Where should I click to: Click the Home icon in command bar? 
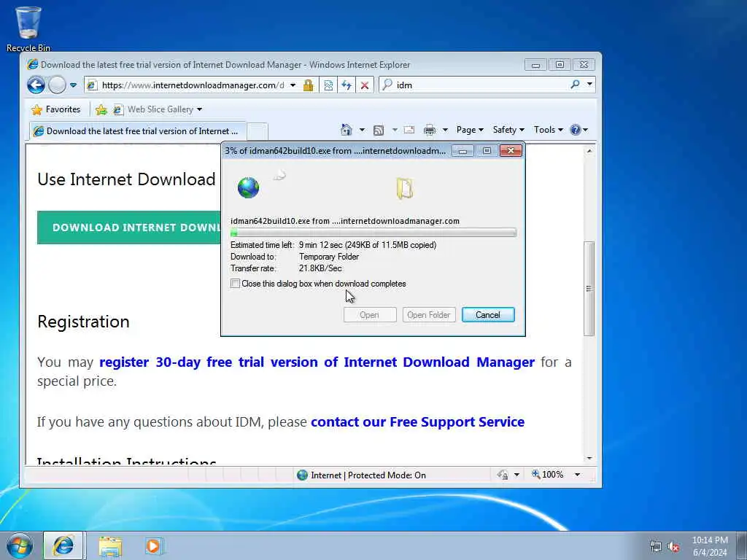[347, 130]
